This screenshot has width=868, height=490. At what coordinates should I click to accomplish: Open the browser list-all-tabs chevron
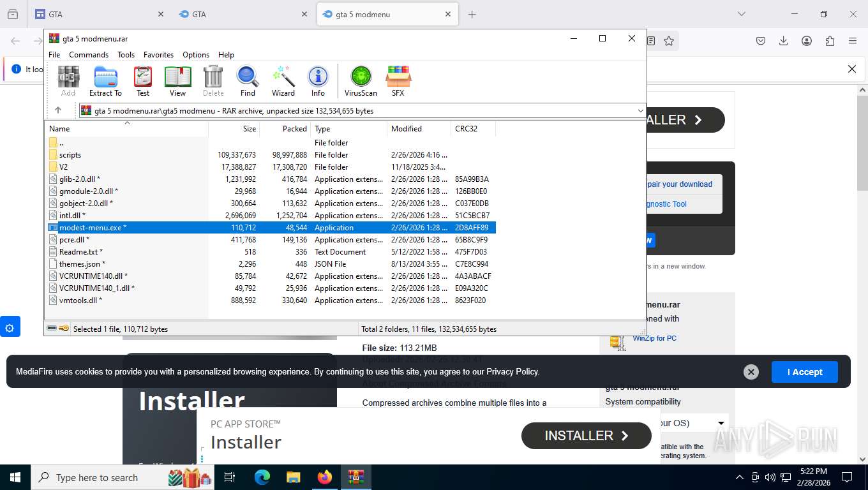(741, 14)
